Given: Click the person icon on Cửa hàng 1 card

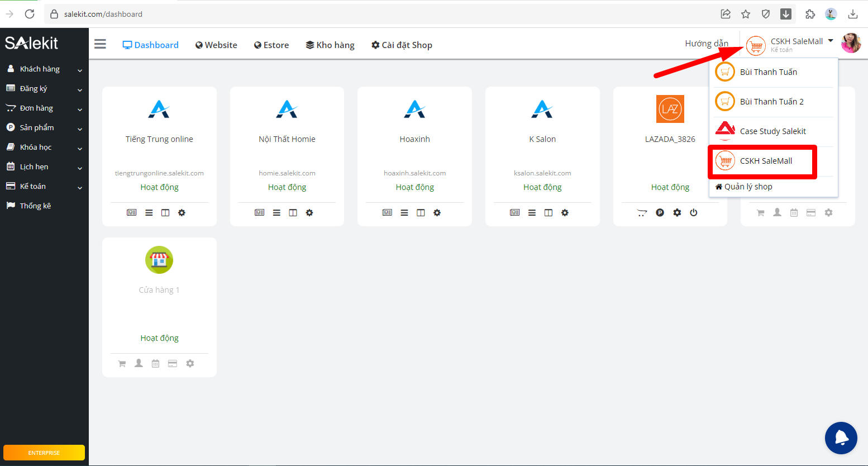Looking at the screenshot, I should pos(139,363).
